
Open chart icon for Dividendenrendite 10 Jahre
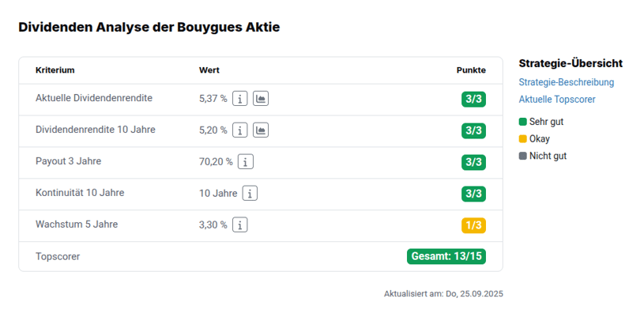pos(261,130)
